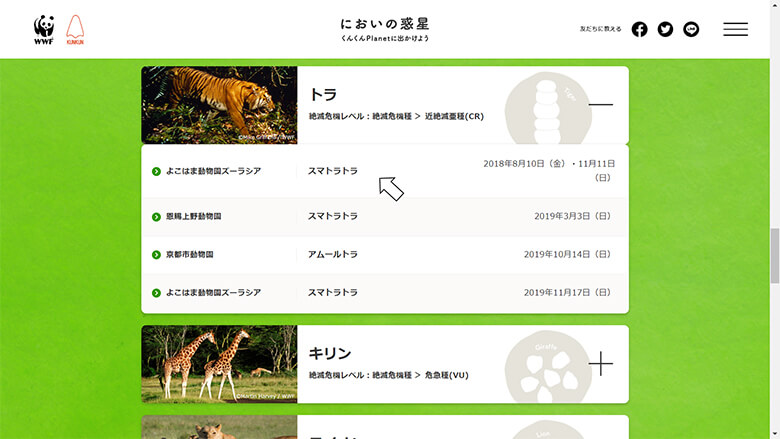
Task: Expand the キリン section with plus icon
Action: pyautogui.click(x=600, y=363)
